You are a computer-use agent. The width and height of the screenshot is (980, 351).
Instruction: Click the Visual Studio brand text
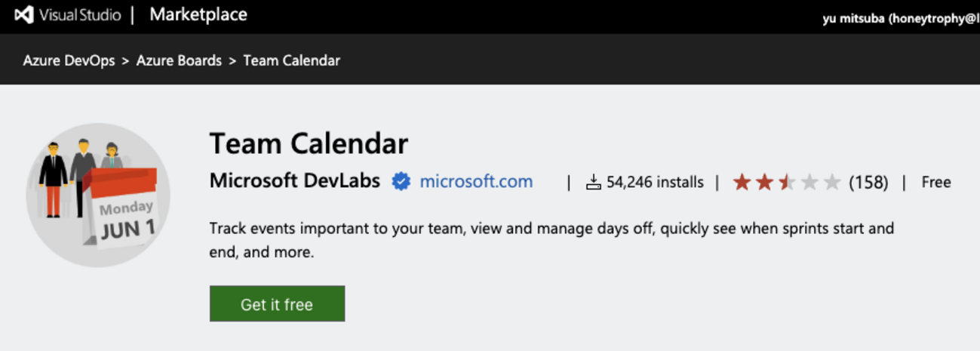point(80,15)
